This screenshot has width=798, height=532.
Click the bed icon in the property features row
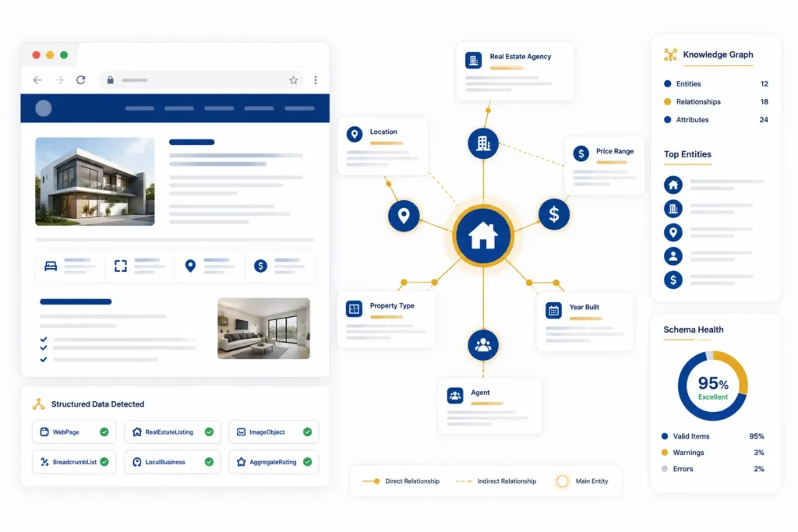click(51, 266)
